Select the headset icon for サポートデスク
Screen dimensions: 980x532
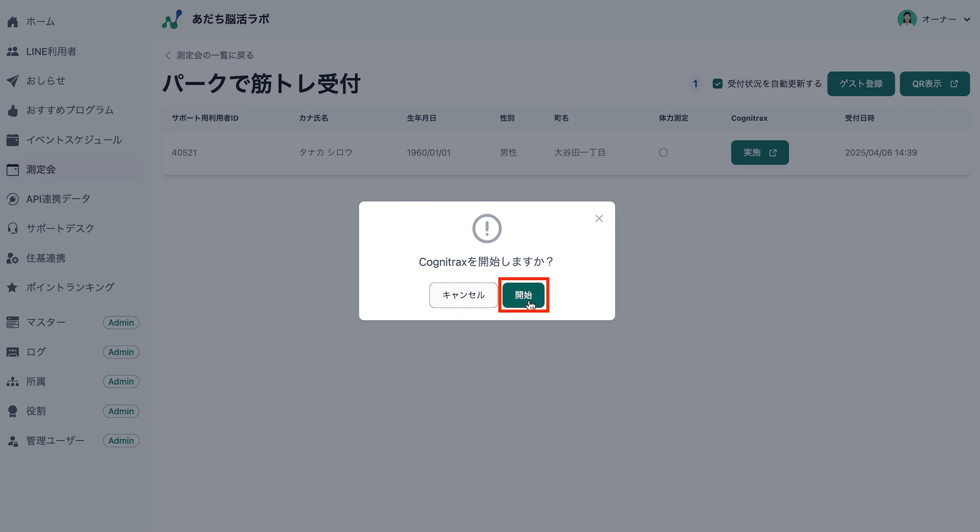pyautogui.click(x=13, y=228)
